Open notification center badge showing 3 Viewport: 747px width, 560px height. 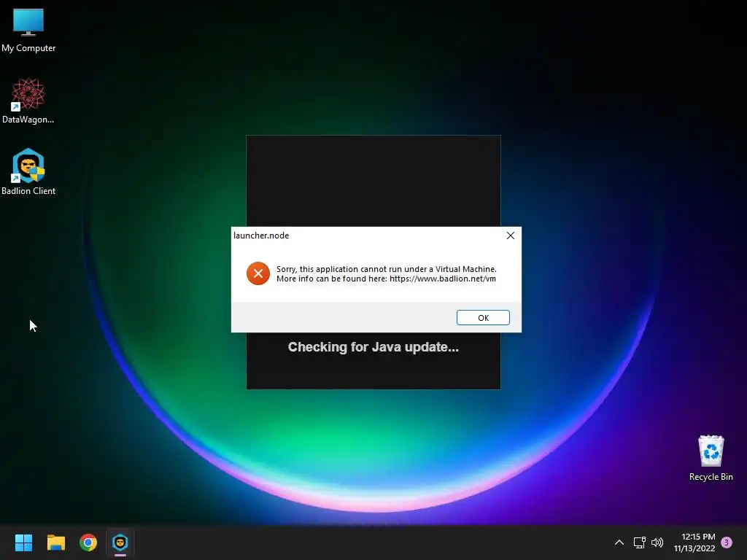(727, 542)
